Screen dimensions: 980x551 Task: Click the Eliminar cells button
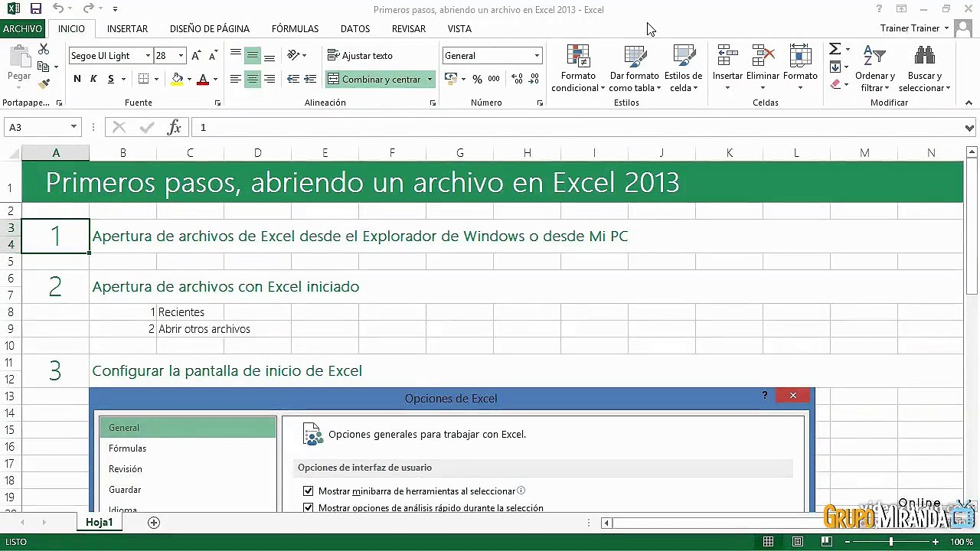(x=763, y=68)
